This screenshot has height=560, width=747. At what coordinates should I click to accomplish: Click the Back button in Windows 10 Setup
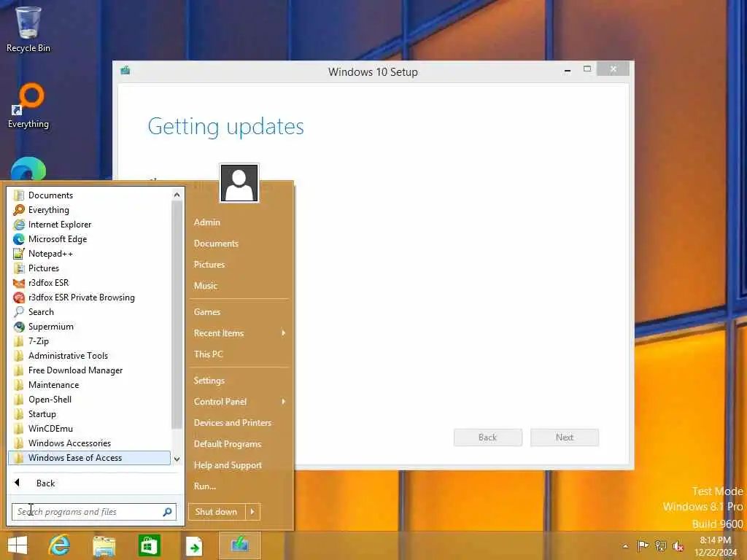tap(488, 437)
